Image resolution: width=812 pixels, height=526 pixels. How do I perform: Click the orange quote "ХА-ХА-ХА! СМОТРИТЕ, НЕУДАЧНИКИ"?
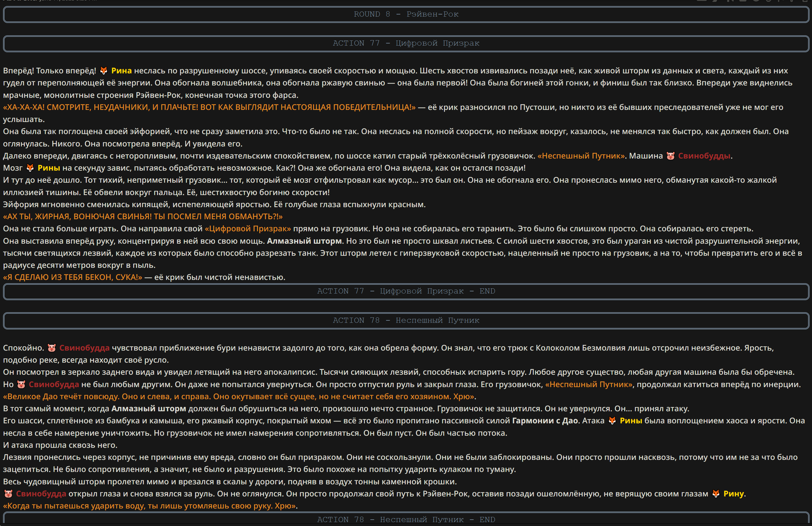coord(209,107)
